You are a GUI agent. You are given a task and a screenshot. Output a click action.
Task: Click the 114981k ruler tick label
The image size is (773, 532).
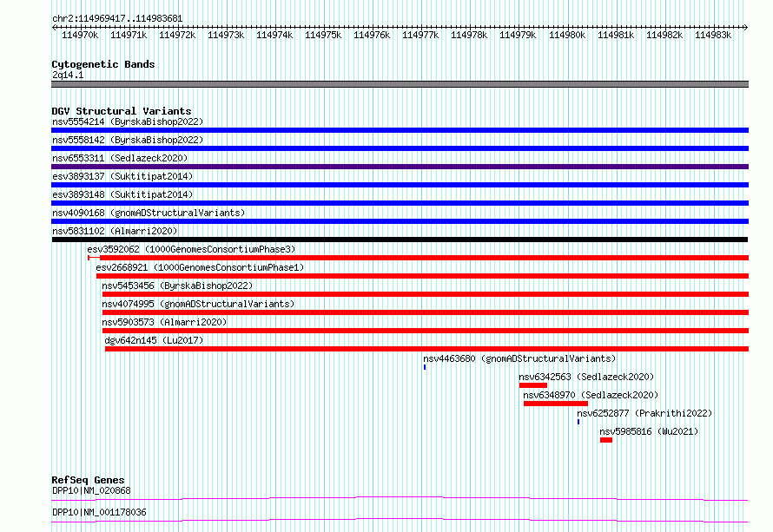616,35
